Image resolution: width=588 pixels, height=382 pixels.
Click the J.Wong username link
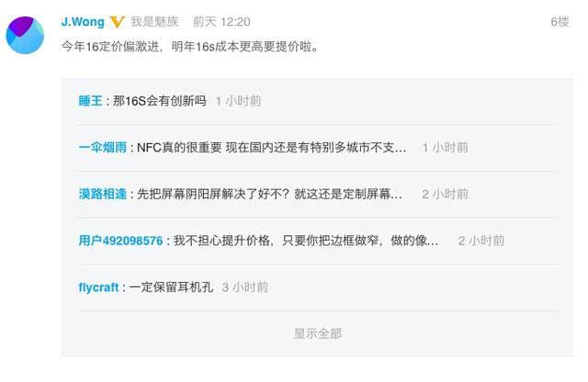(83, 22)
